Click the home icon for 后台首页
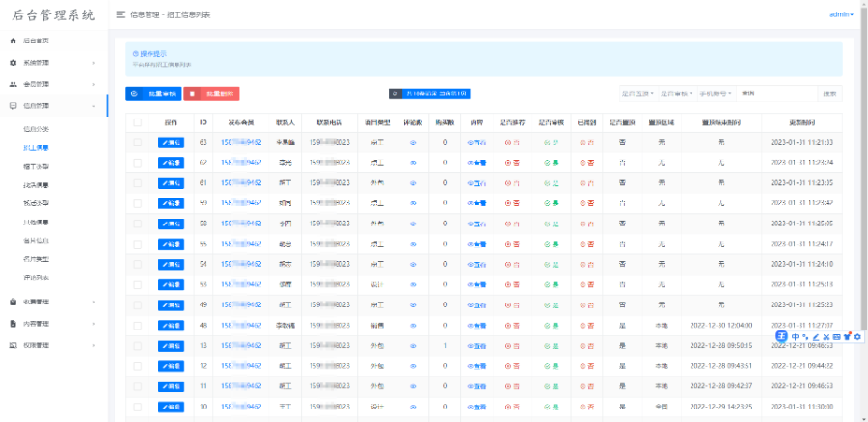The height and width of the screenshot is (422, 868). pyautogui.click(x=13, y=41)
